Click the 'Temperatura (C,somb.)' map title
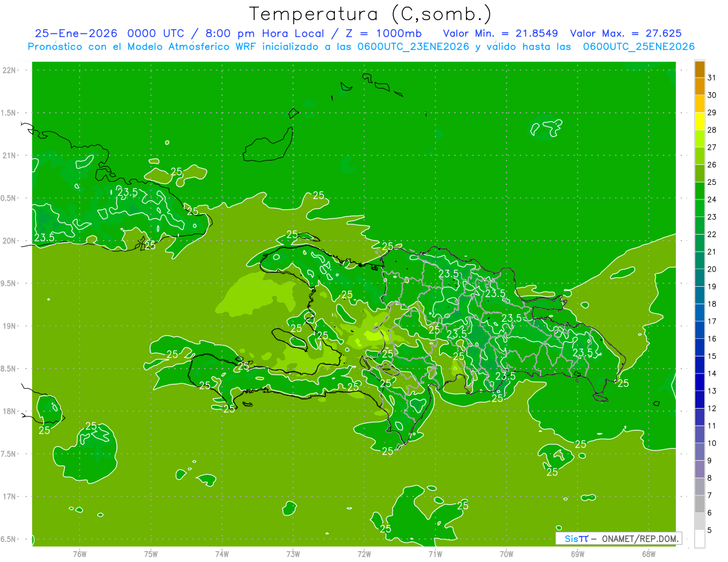The image size is (728, 562). point(370,13)
